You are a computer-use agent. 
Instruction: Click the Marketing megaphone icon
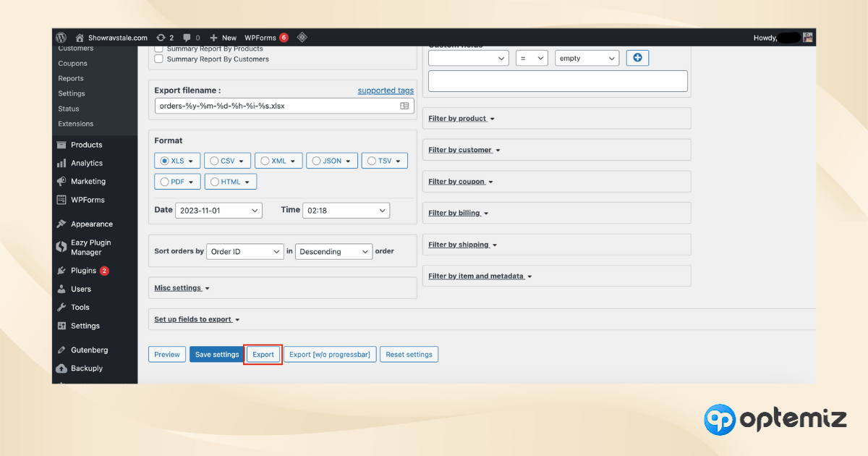click(x=61, y=182)
